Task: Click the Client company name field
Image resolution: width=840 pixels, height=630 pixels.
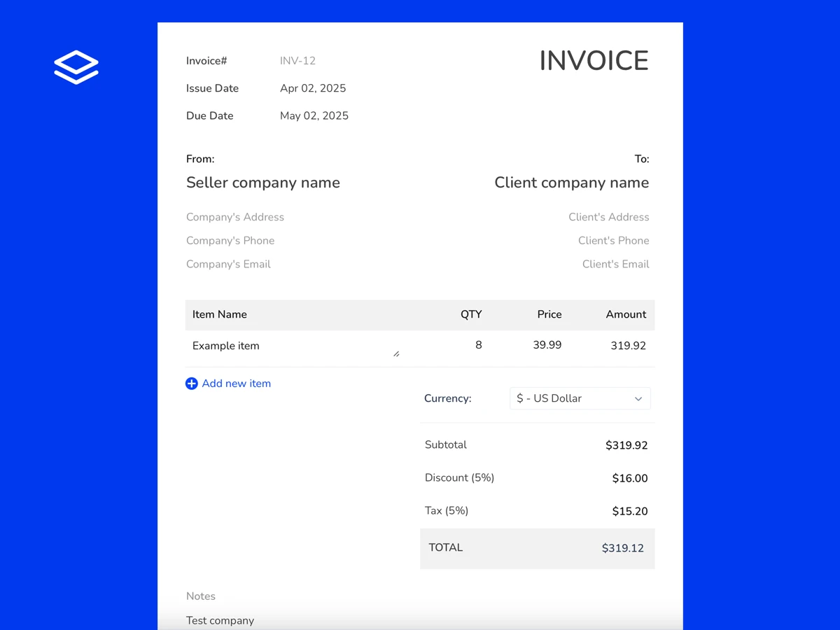Action: (571, 183)
